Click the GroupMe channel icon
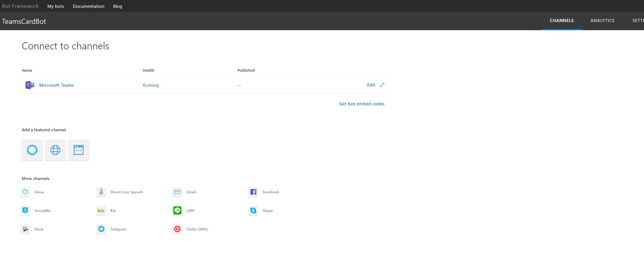Screen dimensions: 644x258 pos(25,210)
